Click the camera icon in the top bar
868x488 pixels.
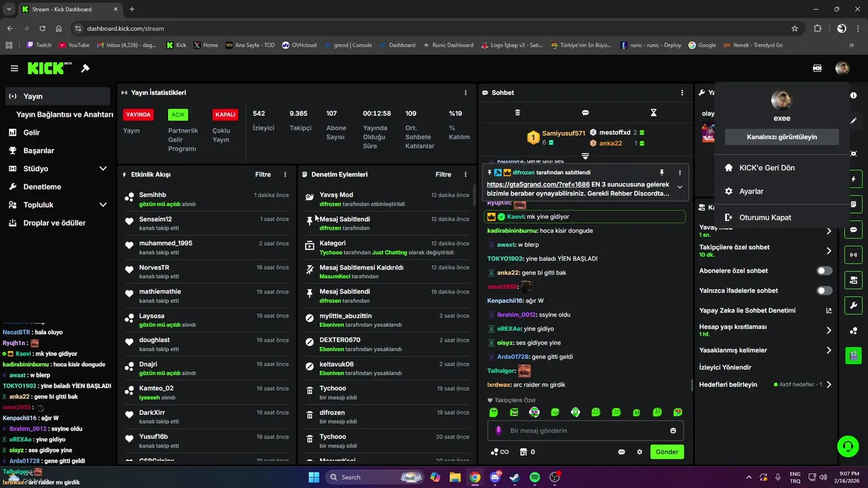click(x=817, y=68)
